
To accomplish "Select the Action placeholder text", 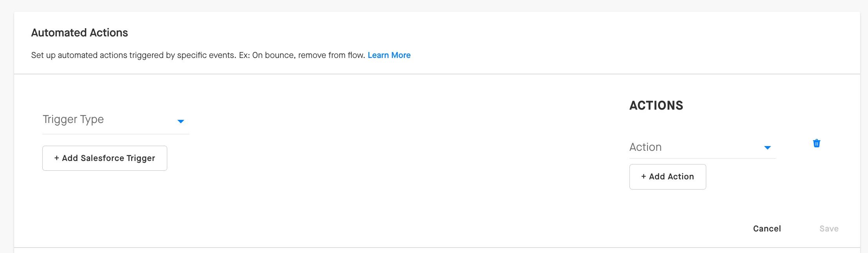I will (x=646, y=147).
